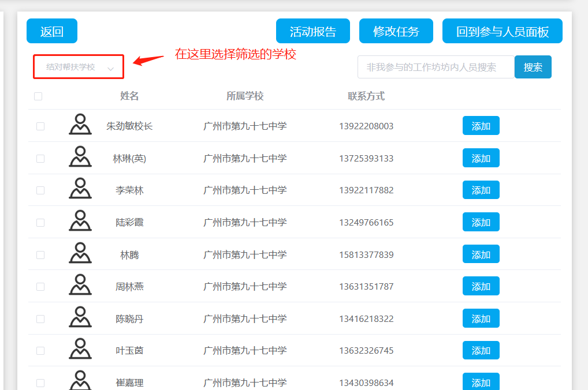
Task: Select the name 林琳(英)
Action: pos(129,159)
